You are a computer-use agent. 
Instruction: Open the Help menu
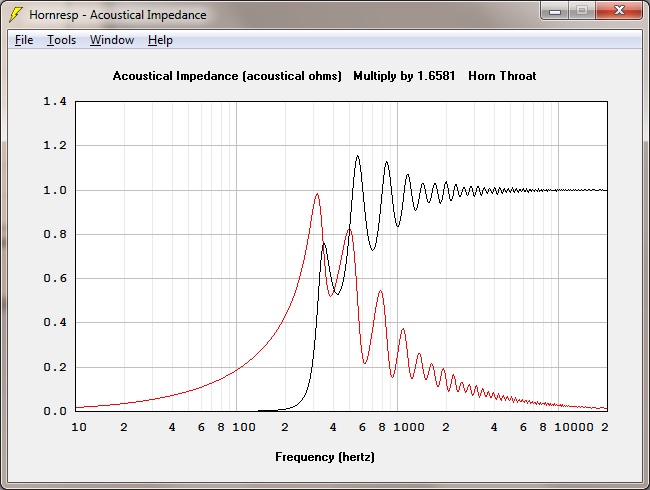(x=160, y=40)
